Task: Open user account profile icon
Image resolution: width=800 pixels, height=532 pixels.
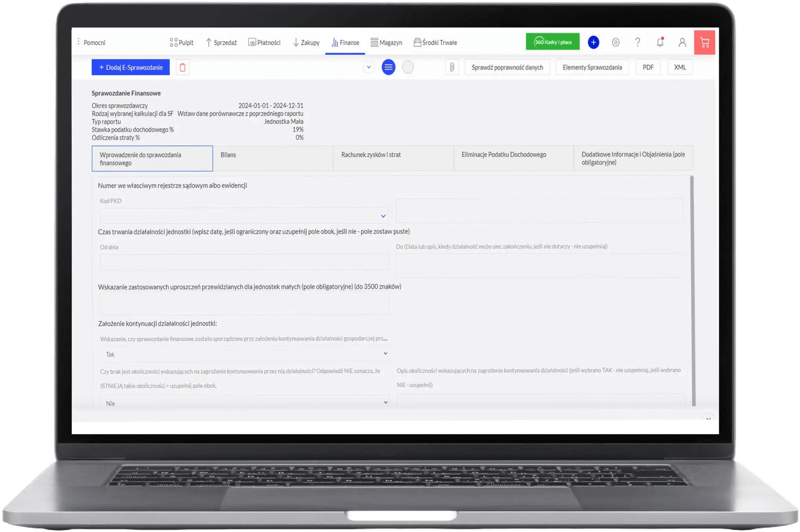Action: tap(682, 42)
